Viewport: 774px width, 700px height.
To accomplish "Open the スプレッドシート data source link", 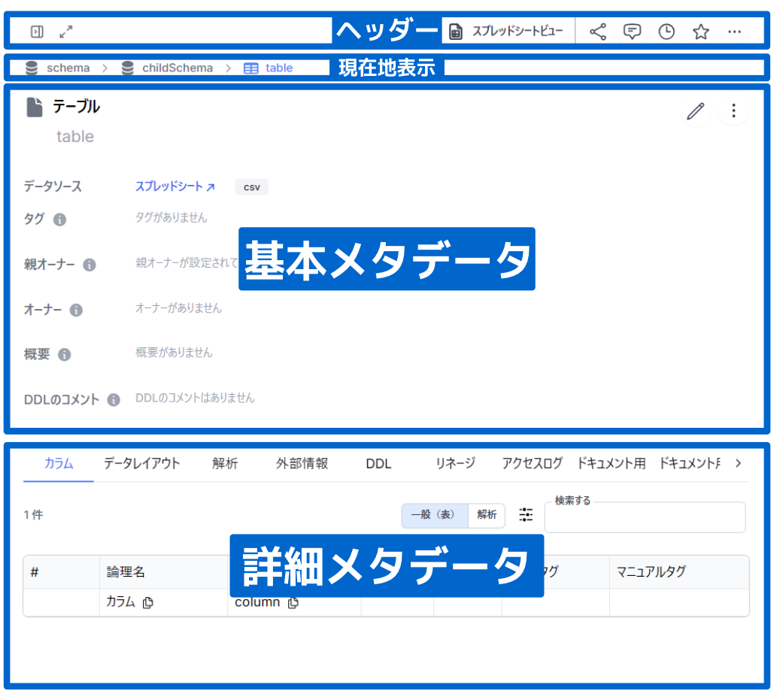I will point(175,186).
